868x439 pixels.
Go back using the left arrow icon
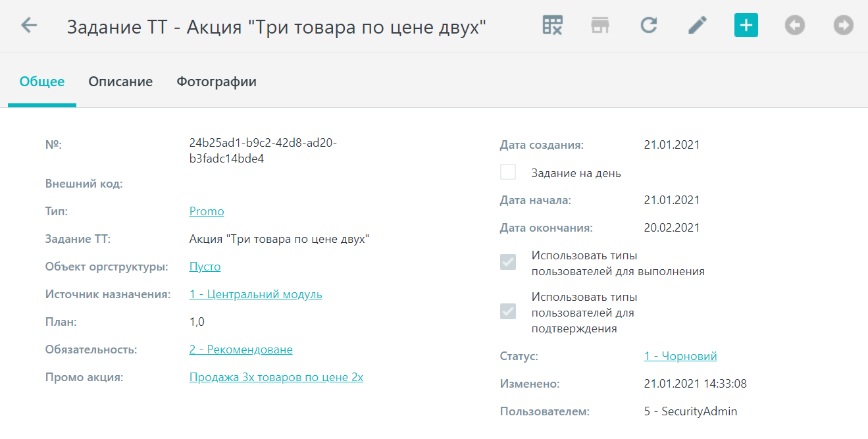pos(29,26)
